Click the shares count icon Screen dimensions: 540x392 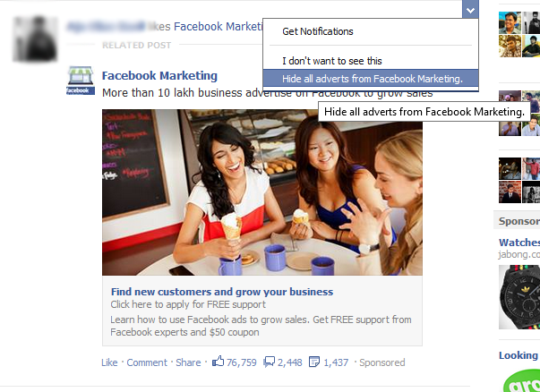click(314, 362)
